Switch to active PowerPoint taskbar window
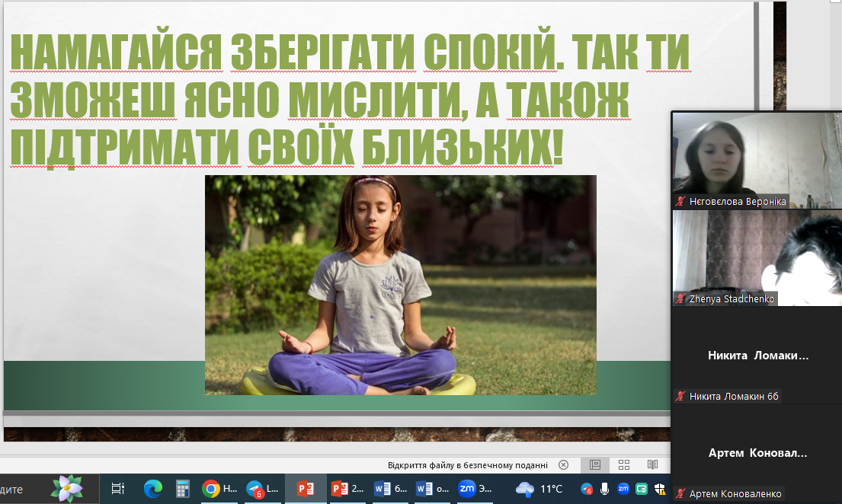The width and height of the screenshot is (842, 504). pyautogui.click(x=306, y=489)
